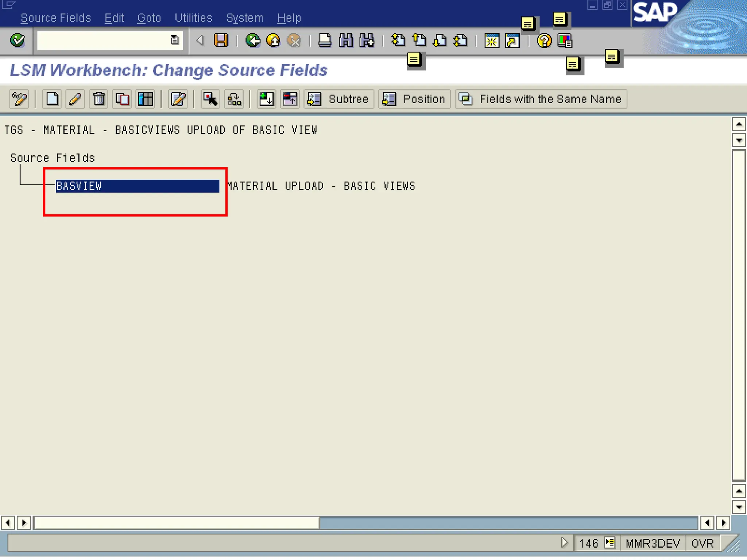
Task: Expand the toolbar left-arrow collapse toggle
Action: [200, 40]
